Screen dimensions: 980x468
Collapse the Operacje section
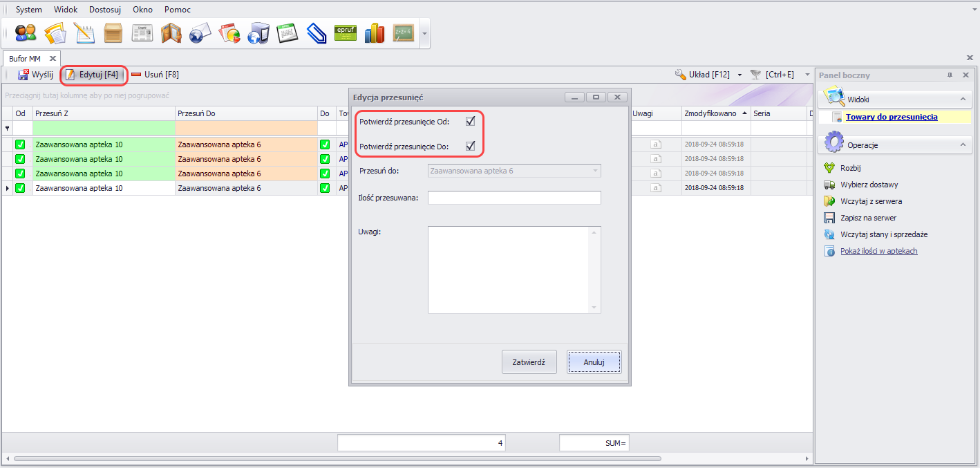pos(961,144)
